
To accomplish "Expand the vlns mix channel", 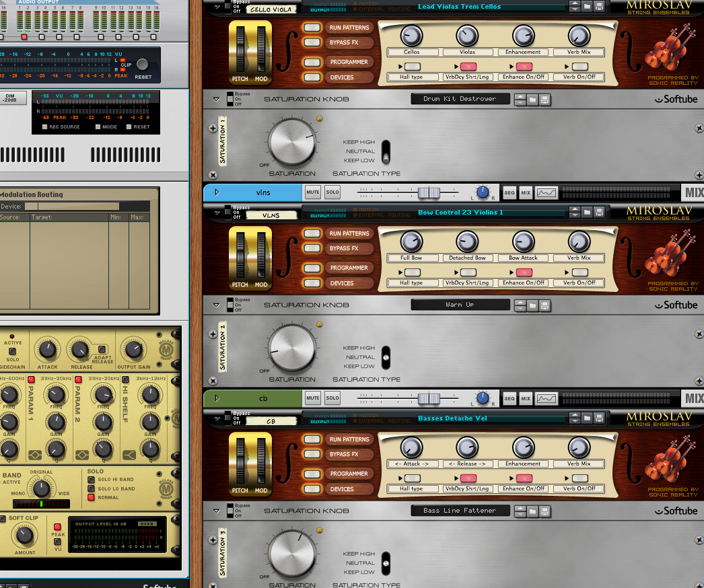I will tap(217, 192).
